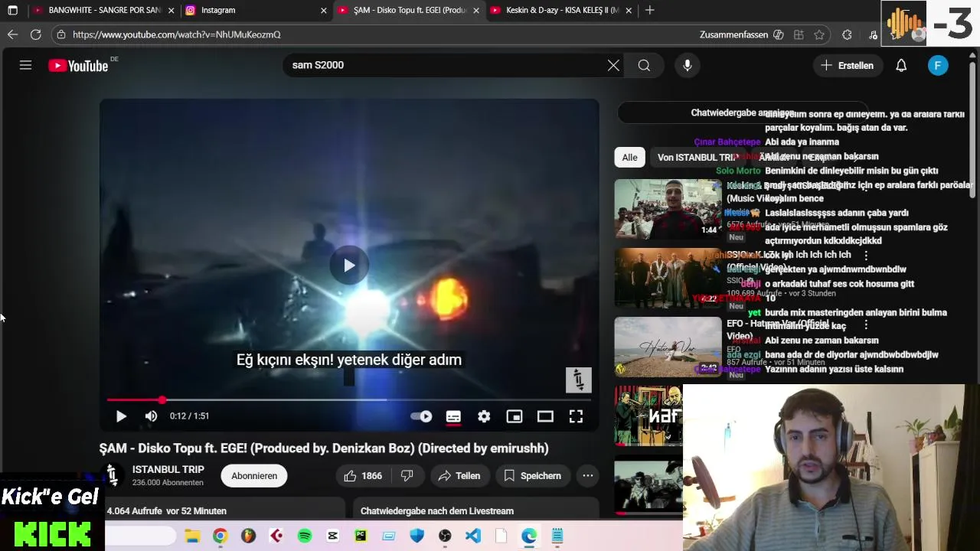Viewport: 980px width, 551px height.
Task: Open the account avatar labeled F
Action: pyautogui.click(x=938, y=66)
